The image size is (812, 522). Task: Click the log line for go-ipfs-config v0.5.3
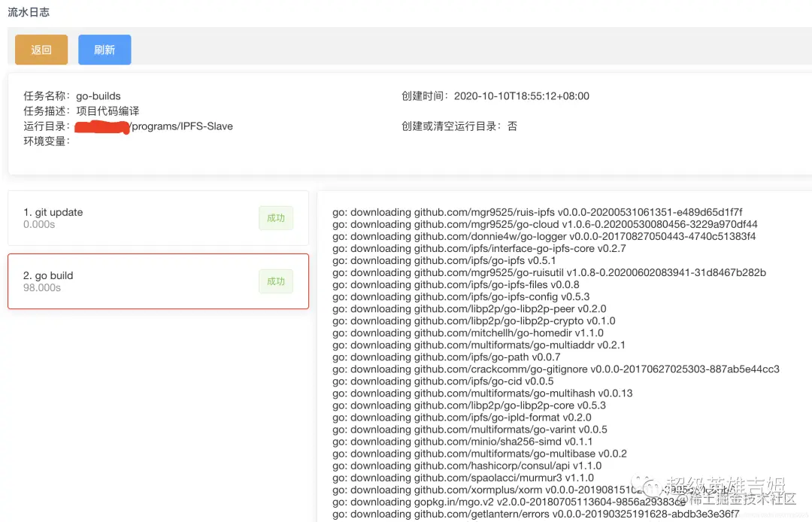[461, 297]
